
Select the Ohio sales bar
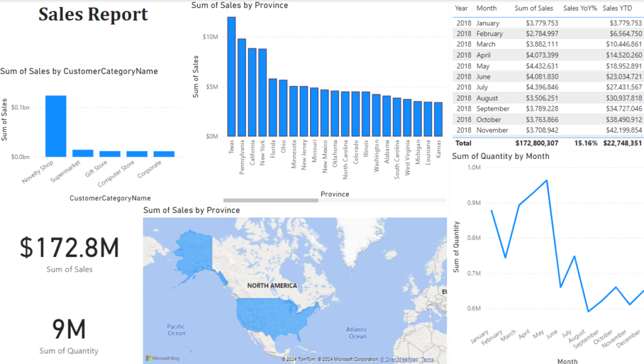(283, 108)
